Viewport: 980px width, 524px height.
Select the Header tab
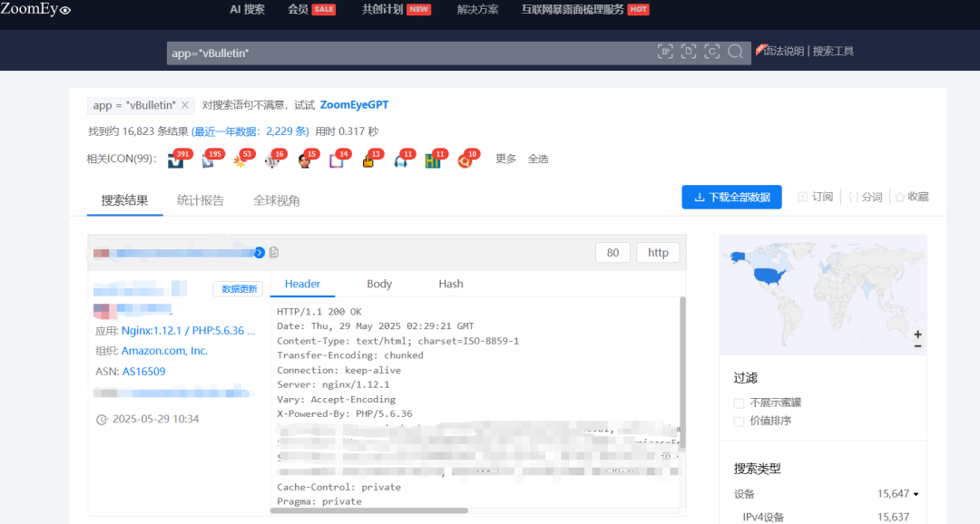click(302, 284)
